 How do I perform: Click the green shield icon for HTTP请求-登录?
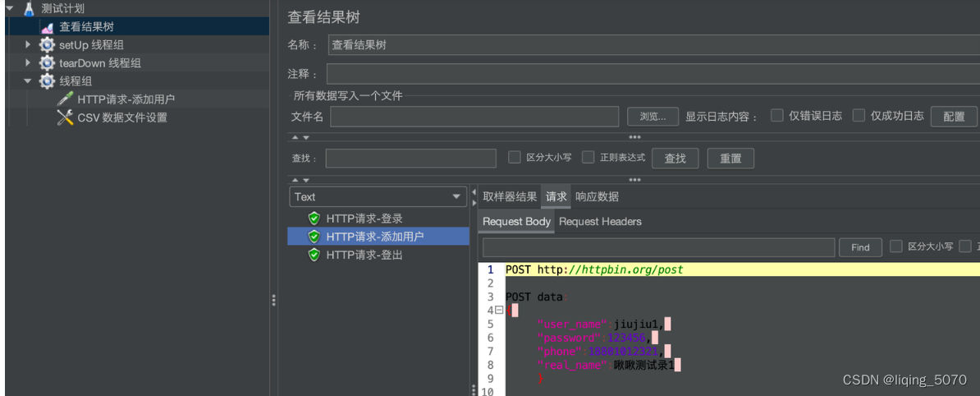pos(314,219)
